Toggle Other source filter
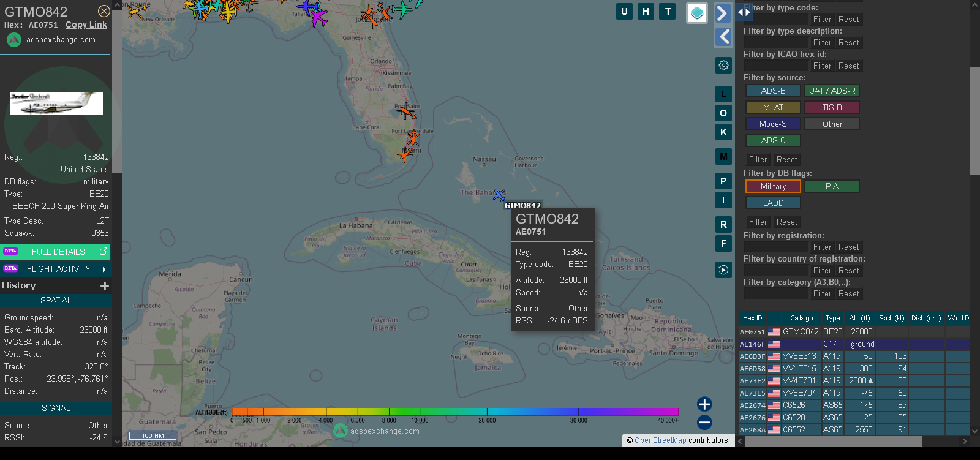Viewport: 980px width, 460px height. point(832,124)
